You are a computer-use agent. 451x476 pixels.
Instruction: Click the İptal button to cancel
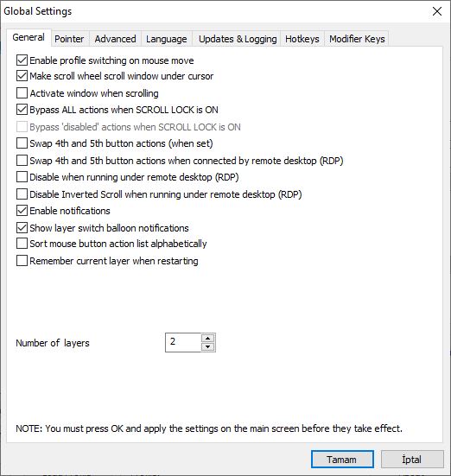click(412, 460)
